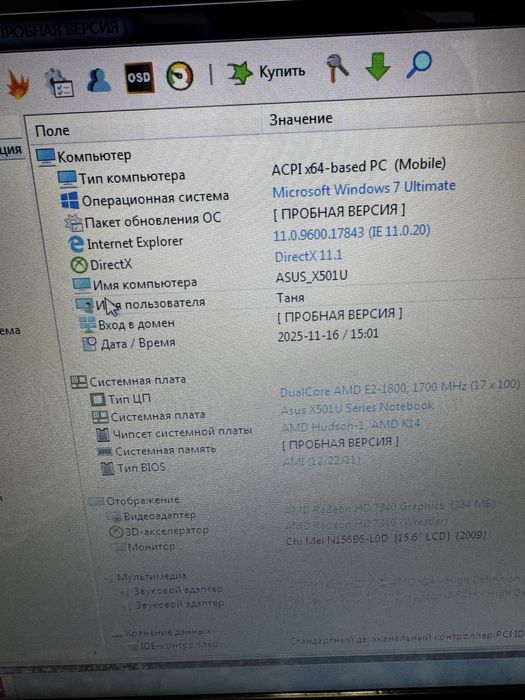Viewport: 525px width, 700px height.
Task: Click the Chi Mei N156B6-L0D monitor value
Action: [386, 538]
